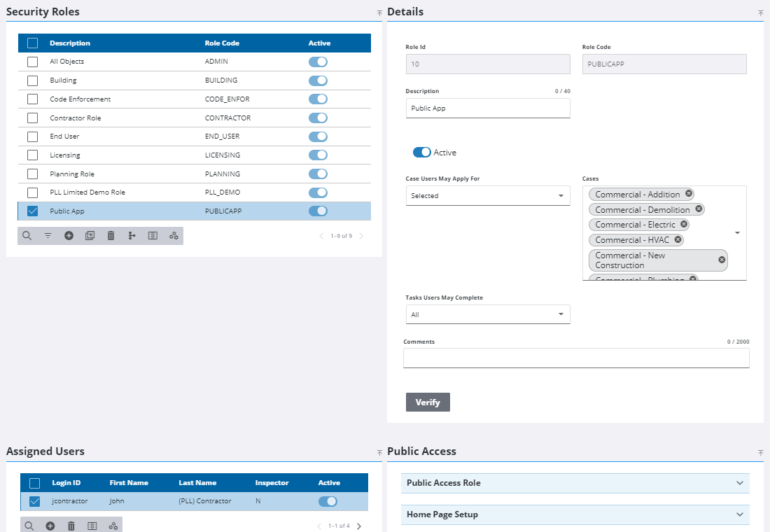Image resolution: width=770 pixels, height=532 pixels.
Task: Check the Building role checkbox
Action: (x=32, y=80)
